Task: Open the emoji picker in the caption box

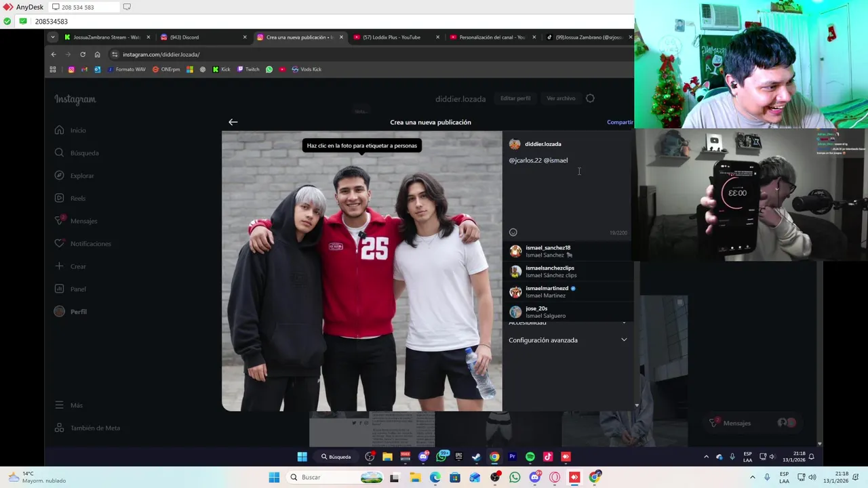Action: click(513, 232)
